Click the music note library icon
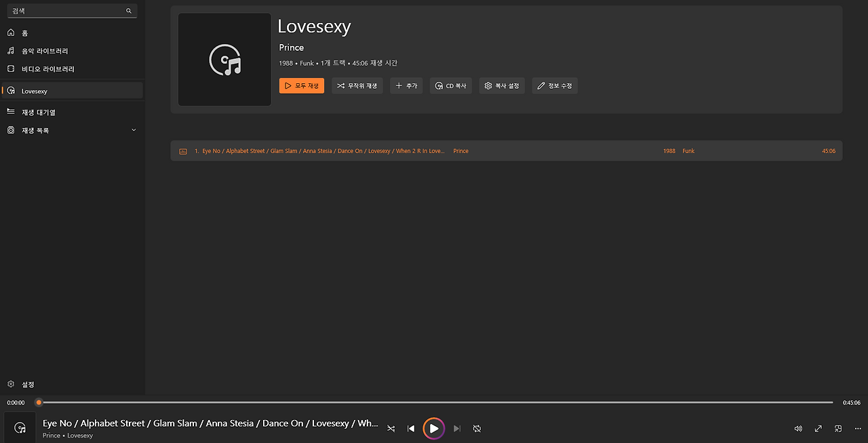 coord(11,51)
